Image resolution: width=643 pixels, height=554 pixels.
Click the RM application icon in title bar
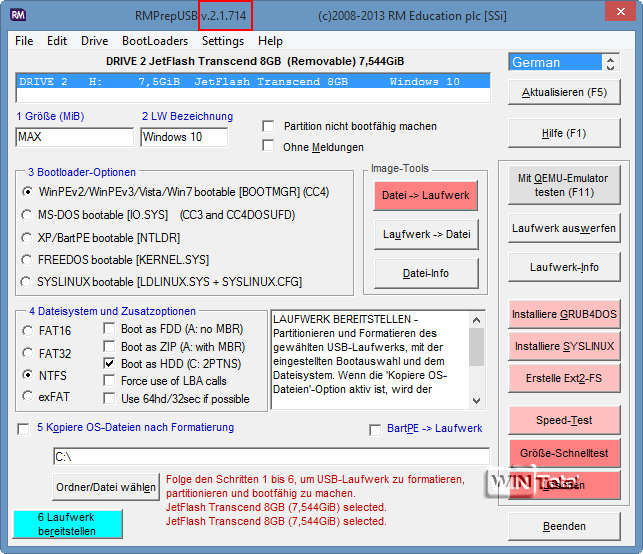coord(18,15)
